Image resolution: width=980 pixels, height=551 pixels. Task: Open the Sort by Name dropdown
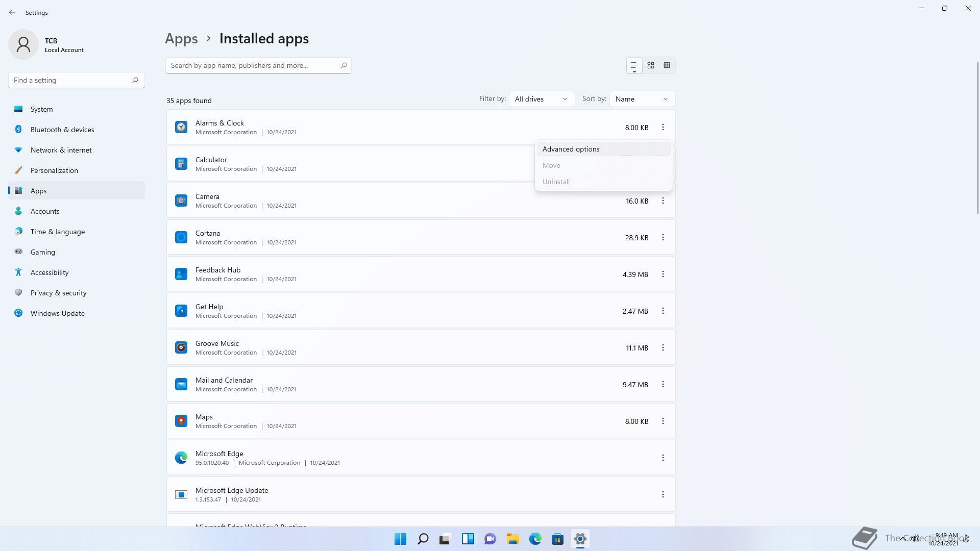[x=642, y=99]
